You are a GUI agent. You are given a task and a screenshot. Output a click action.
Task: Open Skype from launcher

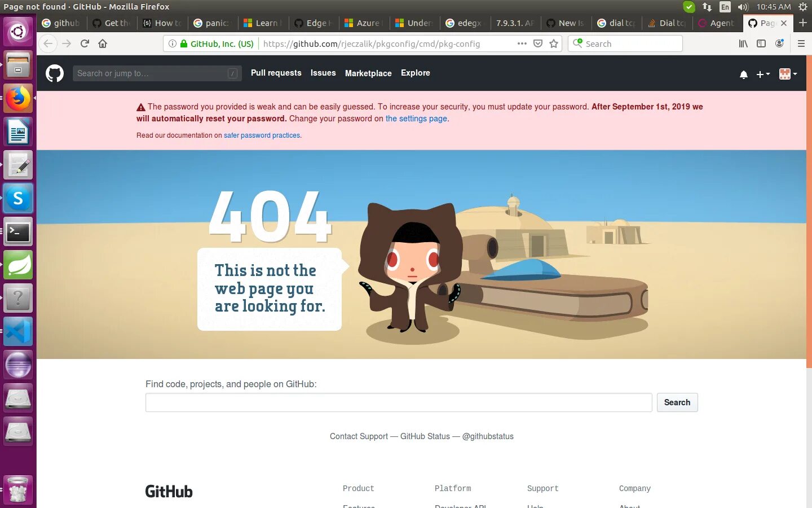pos(18,199)
